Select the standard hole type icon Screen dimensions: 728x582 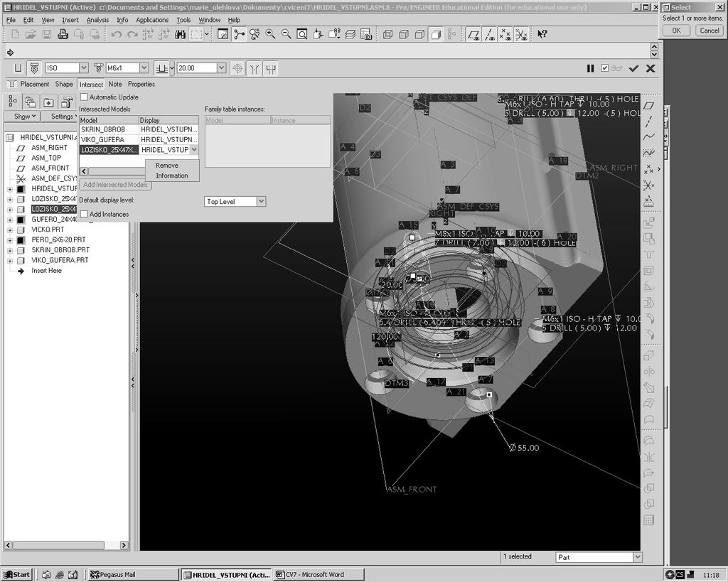pos(33,68)
